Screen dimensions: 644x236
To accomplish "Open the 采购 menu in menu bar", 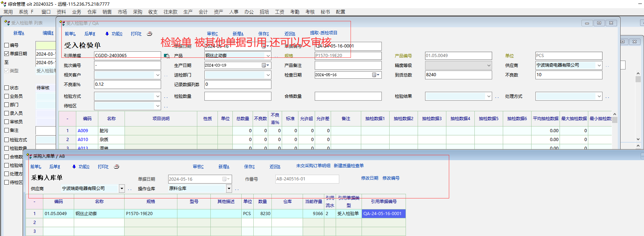I will 138,12.
